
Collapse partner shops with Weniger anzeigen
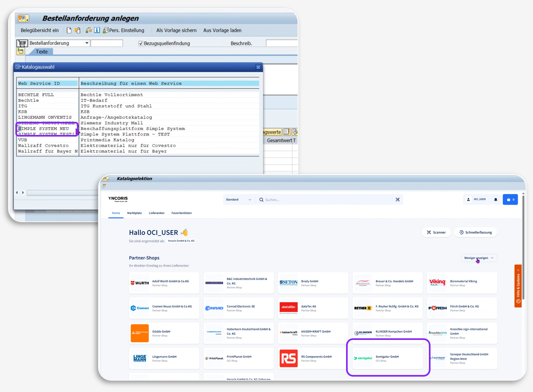479,258
